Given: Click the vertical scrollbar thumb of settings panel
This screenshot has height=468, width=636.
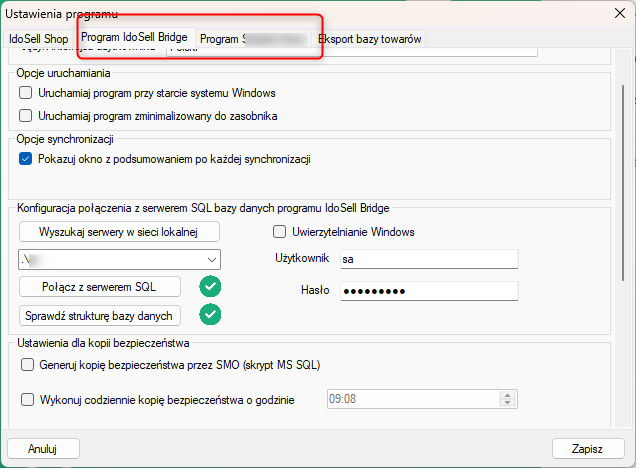Looking at the screenshot, I should tap(623, 182).
